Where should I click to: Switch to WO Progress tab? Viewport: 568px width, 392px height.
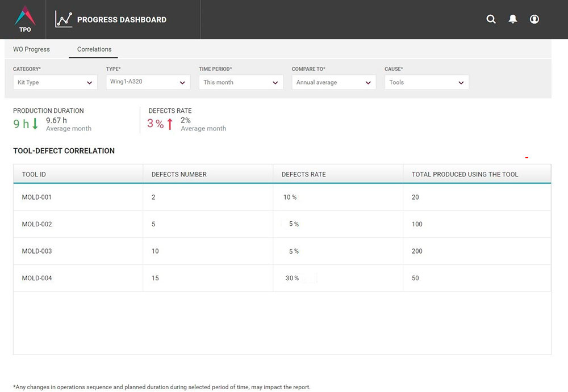[31, 49]
